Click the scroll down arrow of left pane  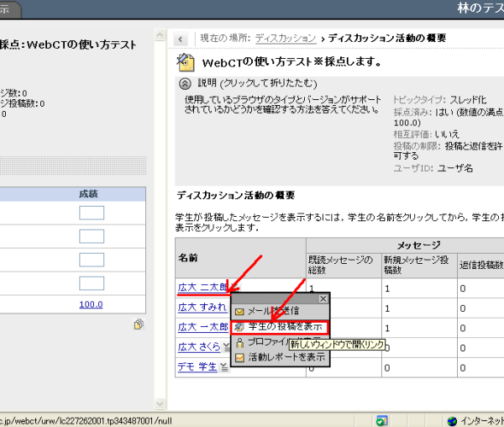pyautogui.click(x=160, y=403)
